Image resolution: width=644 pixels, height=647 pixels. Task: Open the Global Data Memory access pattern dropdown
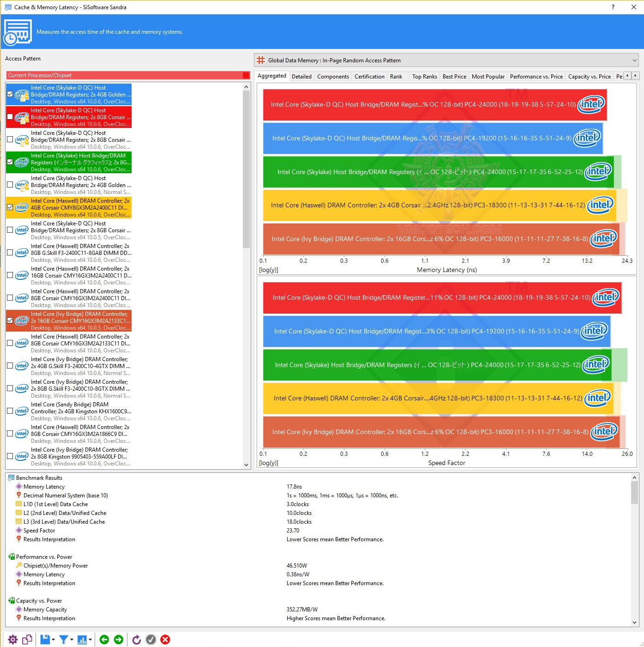pyautogui.click(x=446, y=60)
